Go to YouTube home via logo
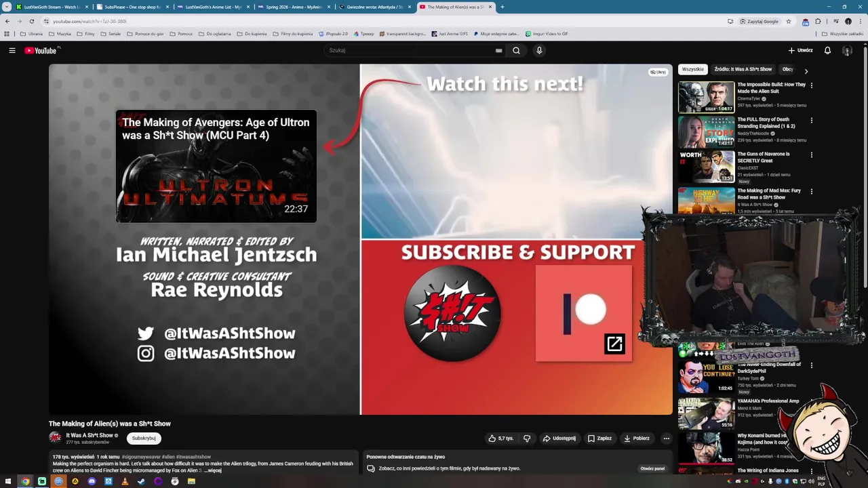 click(42, 50)
